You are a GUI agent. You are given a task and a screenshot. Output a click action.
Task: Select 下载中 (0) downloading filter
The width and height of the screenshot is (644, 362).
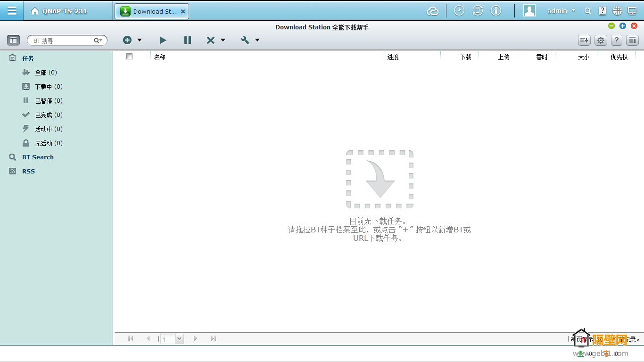pos(49,87)
